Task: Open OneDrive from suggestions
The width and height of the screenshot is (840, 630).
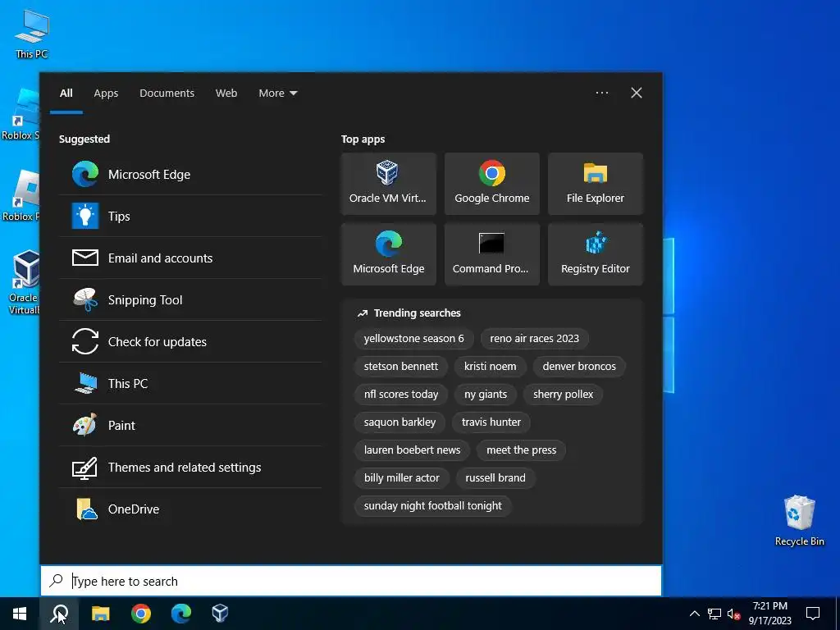Action: [190, 509]
